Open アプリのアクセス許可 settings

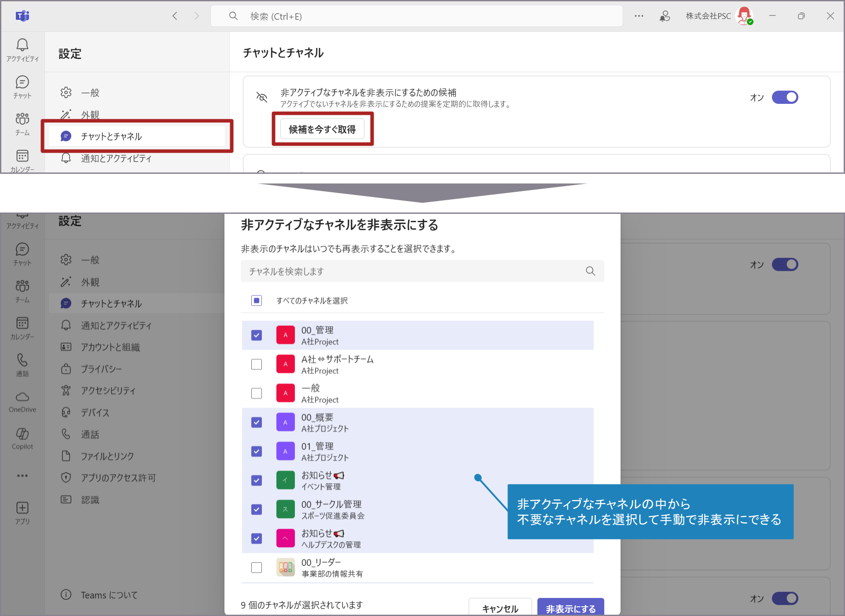click(137, 478)
